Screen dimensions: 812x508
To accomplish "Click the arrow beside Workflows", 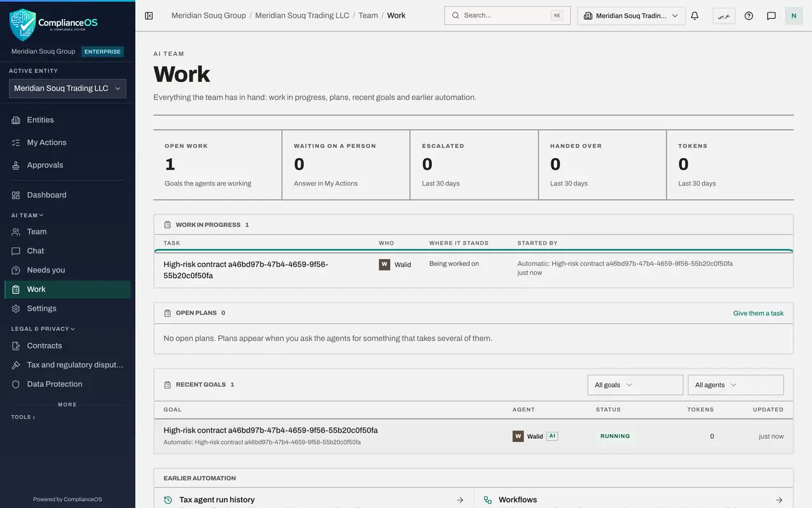I will pyautogui.click(x=780, y=500).
